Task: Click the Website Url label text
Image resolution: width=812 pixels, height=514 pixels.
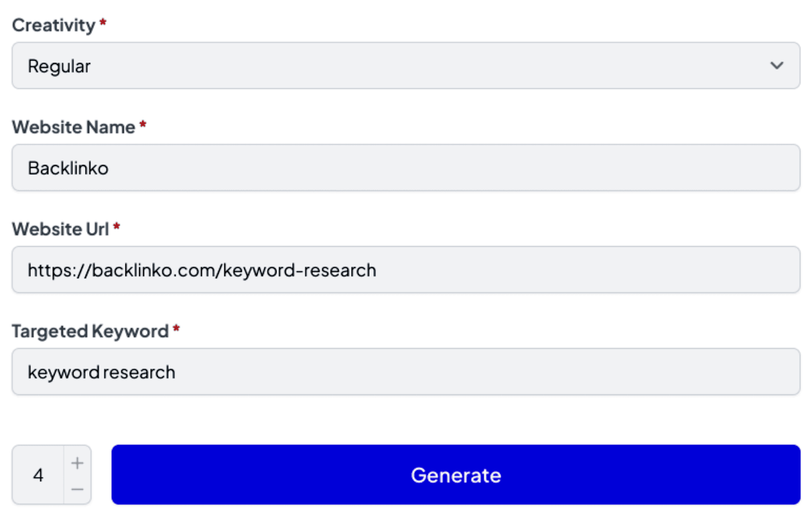Action: [x=60, y=229]
